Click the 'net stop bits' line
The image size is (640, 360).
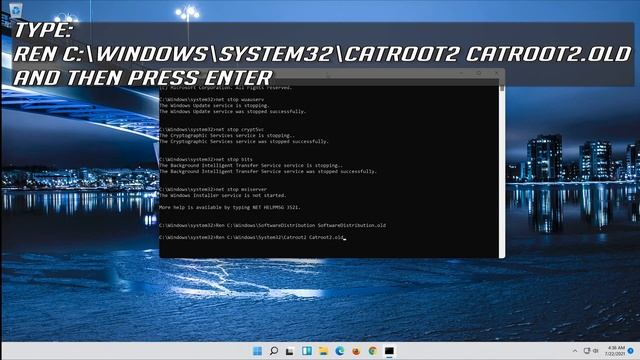point(206,160)
